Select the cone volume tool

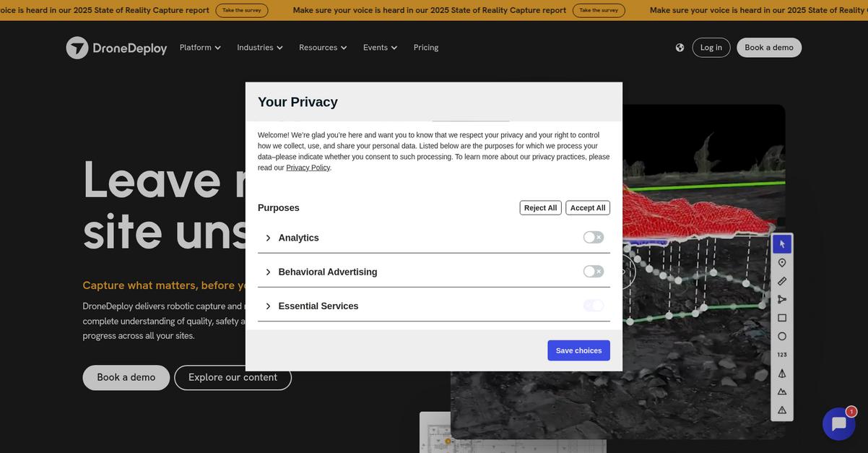tap(782, 374)
